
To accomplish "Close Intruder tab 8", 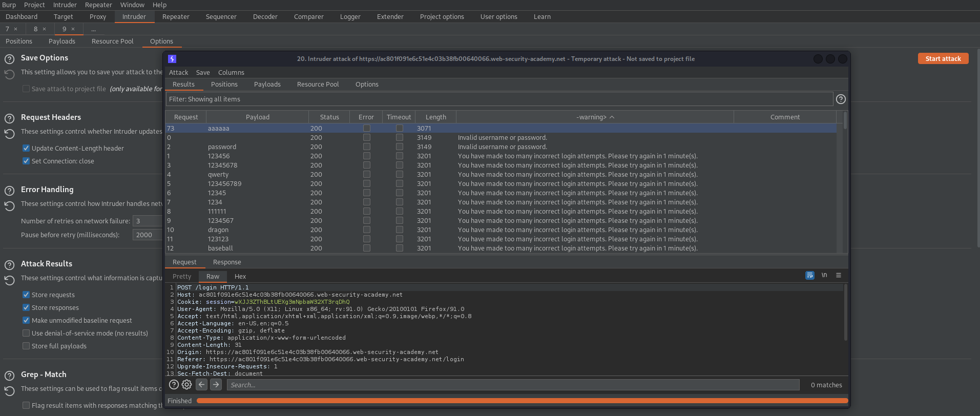I will coord(45,29).
